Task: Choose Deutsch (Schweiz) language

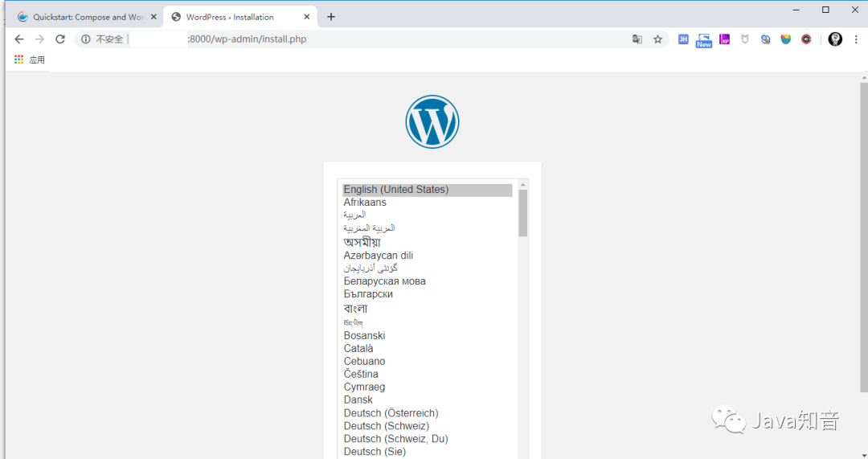Action: (x=387, y=426)
